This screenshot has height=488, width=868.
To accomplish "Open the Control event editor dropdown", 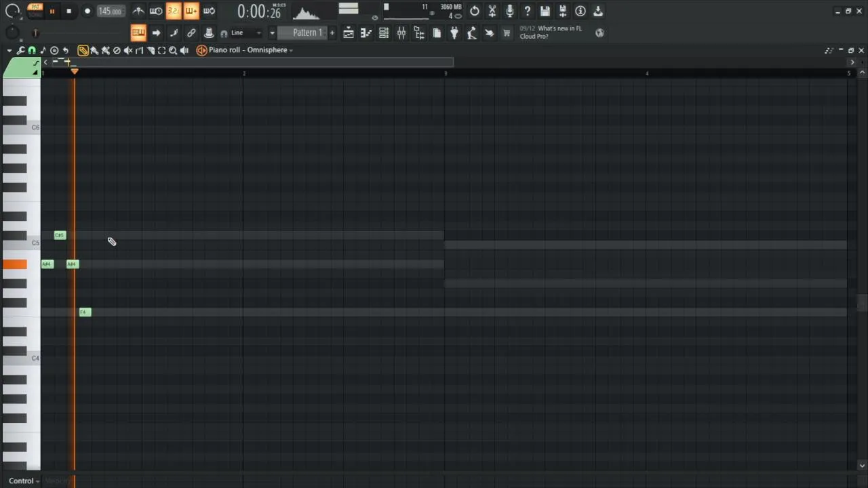I will tap(24, 481).
